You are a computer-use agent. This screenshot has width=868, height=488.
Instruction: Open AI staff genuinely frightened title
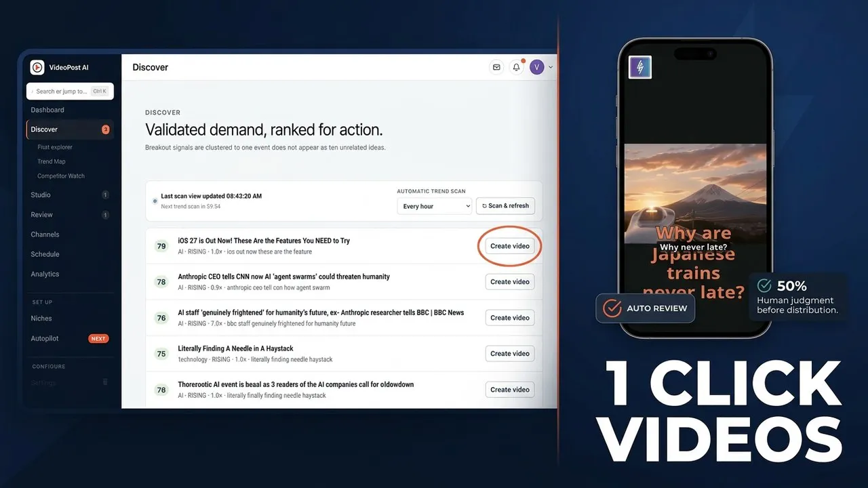[x=321, y=312]
